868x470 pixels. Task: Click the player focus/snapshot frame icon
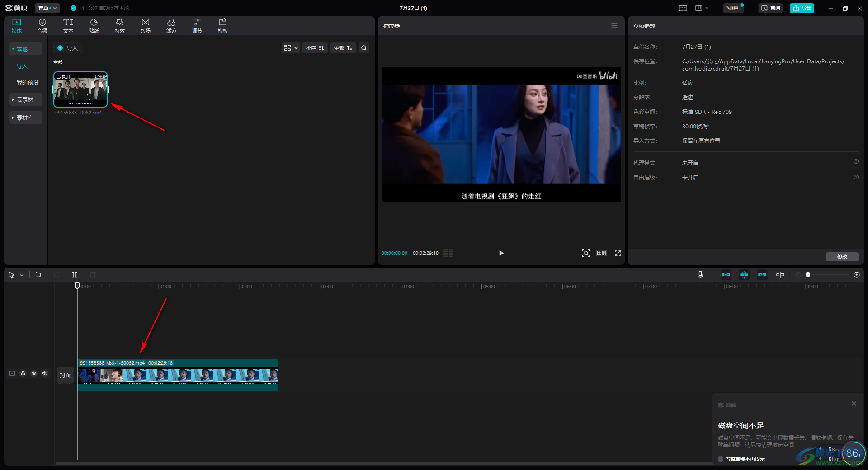(x=586, y=253)
